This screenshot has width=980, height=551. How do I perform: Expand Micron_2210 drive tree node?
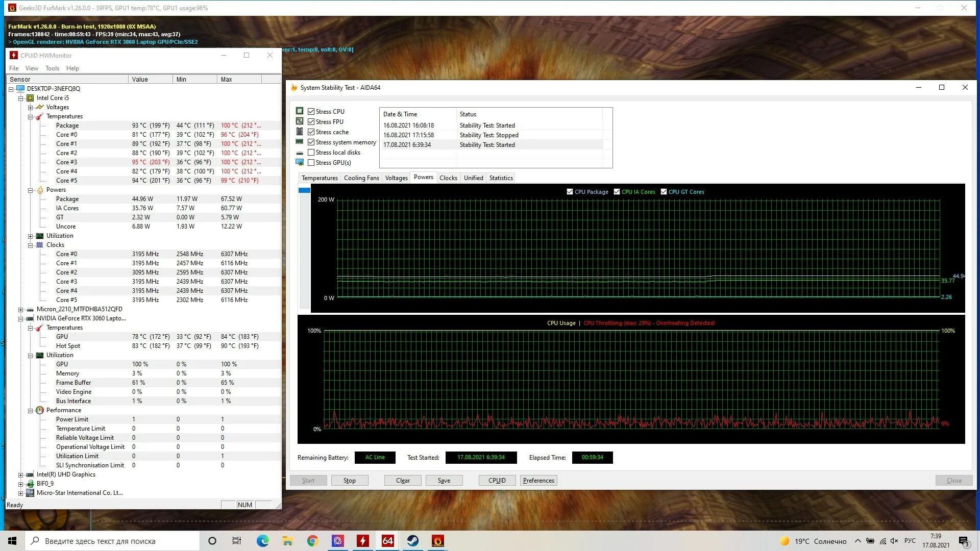[x=20, y=310]
